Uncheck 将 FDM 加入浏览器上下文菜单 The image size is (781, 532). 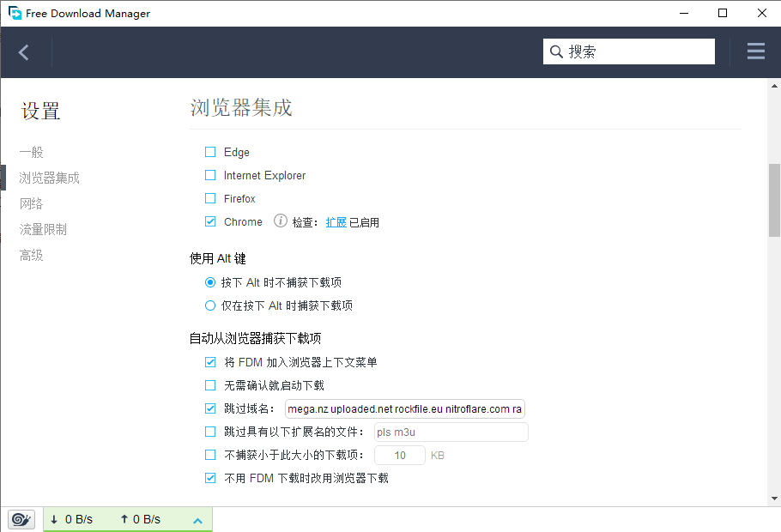pos(210,362)
